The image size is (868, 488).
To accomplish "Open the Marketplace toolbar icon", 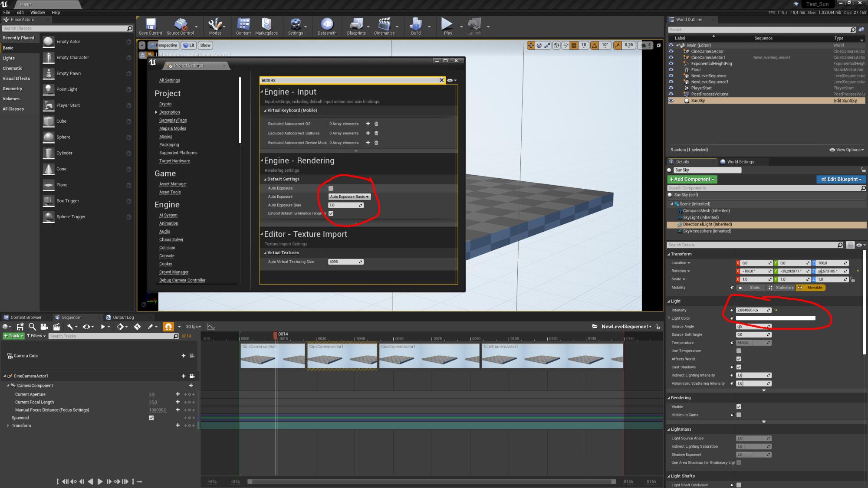I will [x=266, y=26].
